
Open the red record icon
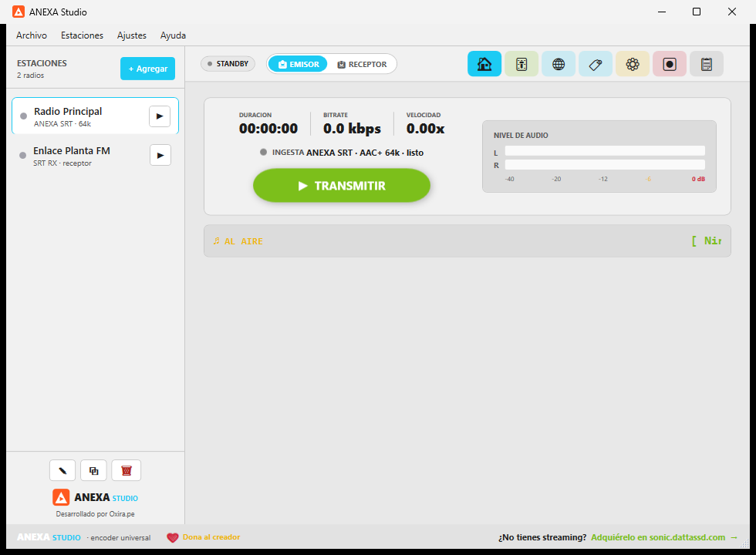(x=670, y=64)
